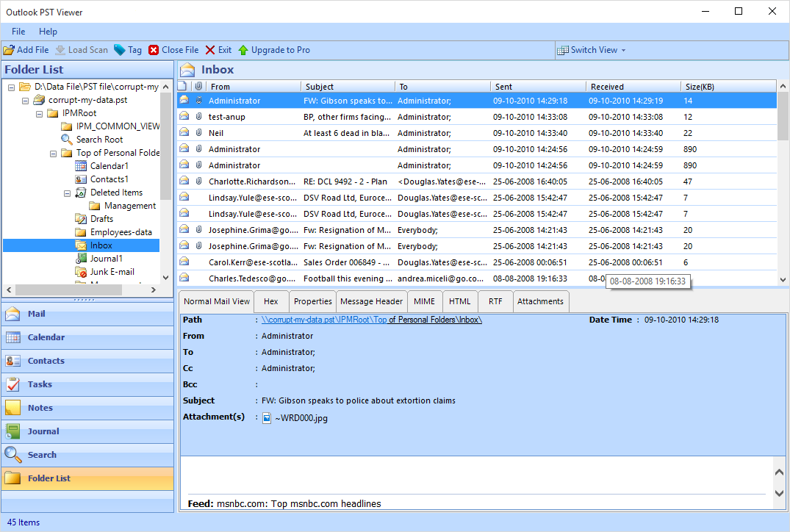Switch to the HTML tab
790x532 pixels.
(x=459, y=301)
